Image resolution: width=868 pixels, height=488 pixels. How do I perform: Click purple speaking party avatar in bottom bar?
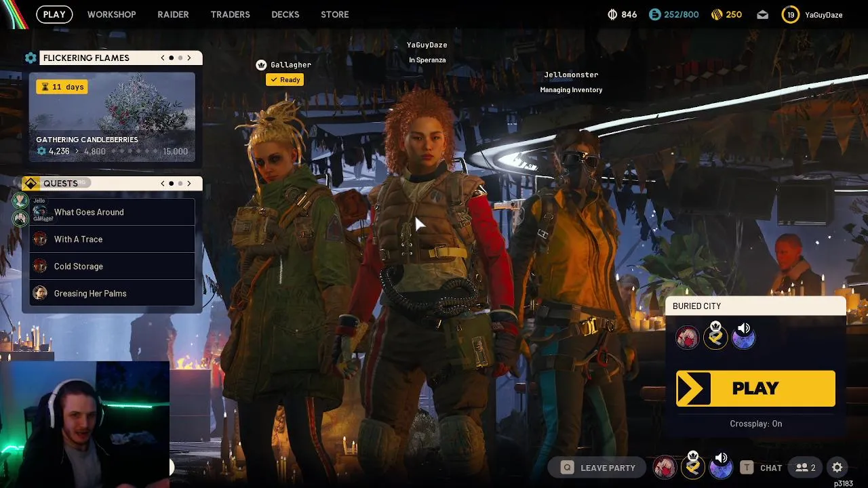coord(722,466)
